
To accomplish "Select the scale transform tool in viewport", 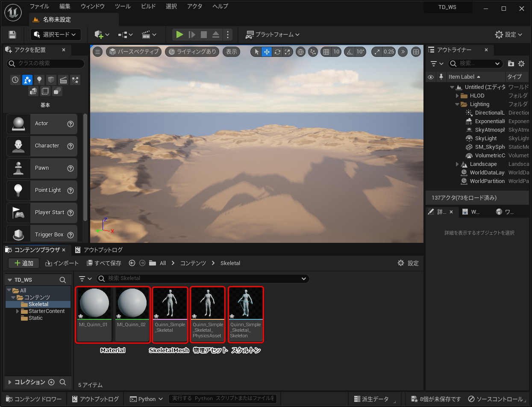I will coord(288,52).
